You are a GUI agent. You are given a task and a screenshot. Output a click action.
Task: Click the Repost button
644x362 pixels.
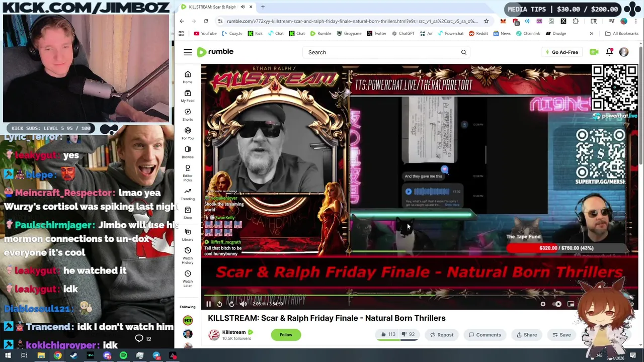[x=441, y=335]
